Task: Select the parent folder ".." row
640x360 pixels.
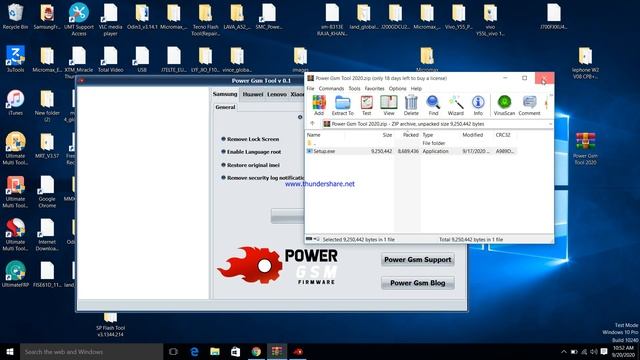Action: pyautogui.click(x=411, y=143)
